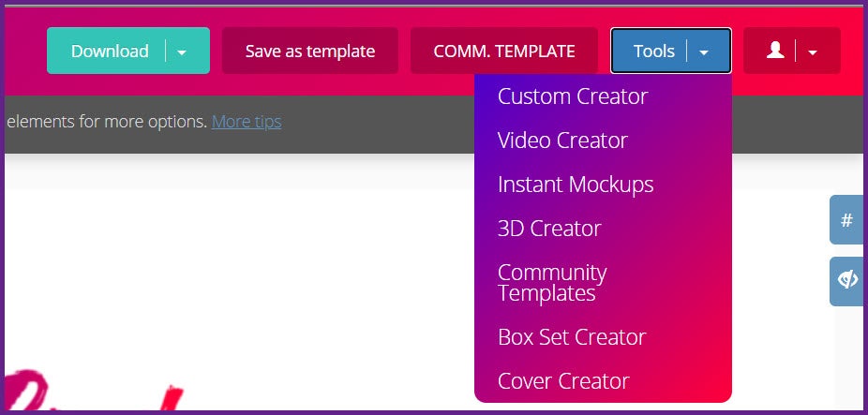Click the Save as template button
This screenshot has height=415, width=868.
[x=310, y=51]
